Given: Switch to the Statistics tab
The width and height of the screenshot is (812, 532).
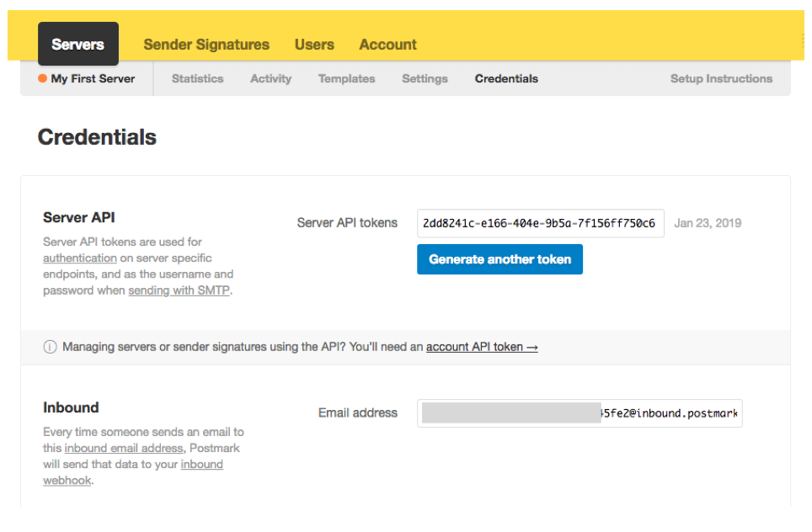Looking at the screenshot, I should pyautogui.click(x=197, y=78).
